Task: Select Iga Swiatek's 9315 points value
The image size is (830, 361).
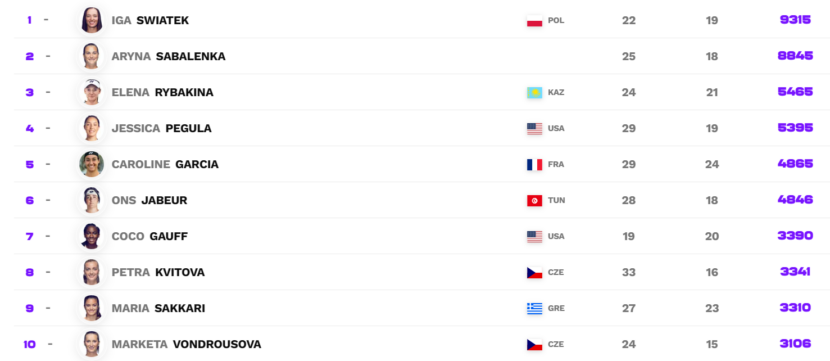Action: (795, 20)
